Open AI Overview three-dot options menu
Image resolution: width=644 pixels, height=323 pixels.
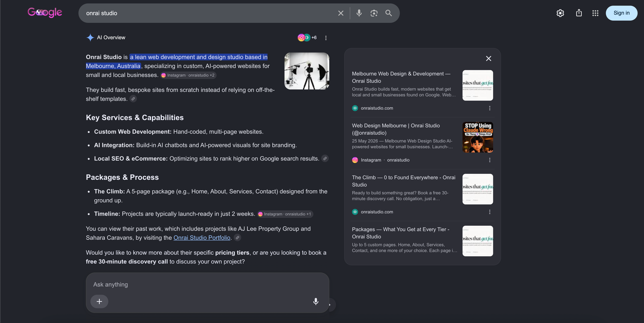point(326,38)
